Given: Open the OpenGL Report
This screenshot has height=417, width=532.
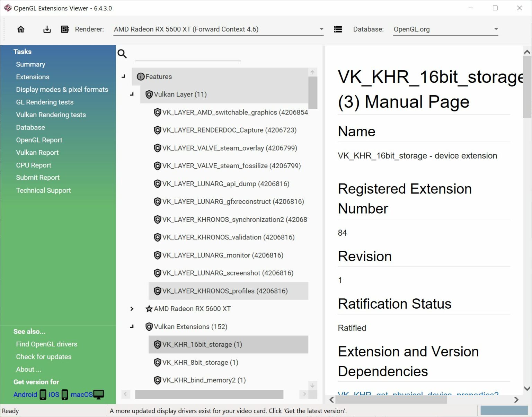Looking at the screenshot, I should click(39, 140).
